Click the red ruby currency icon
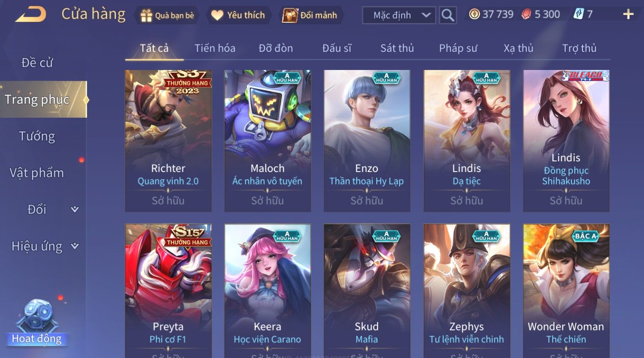This screenshot has height=358, width=644. pos(526,15)
